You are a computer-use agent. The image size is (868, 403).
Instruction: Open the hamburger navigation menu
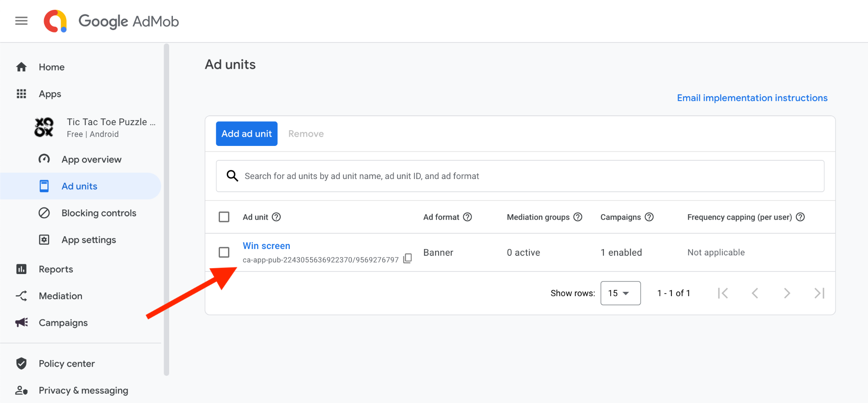click(x=21, y=20)
